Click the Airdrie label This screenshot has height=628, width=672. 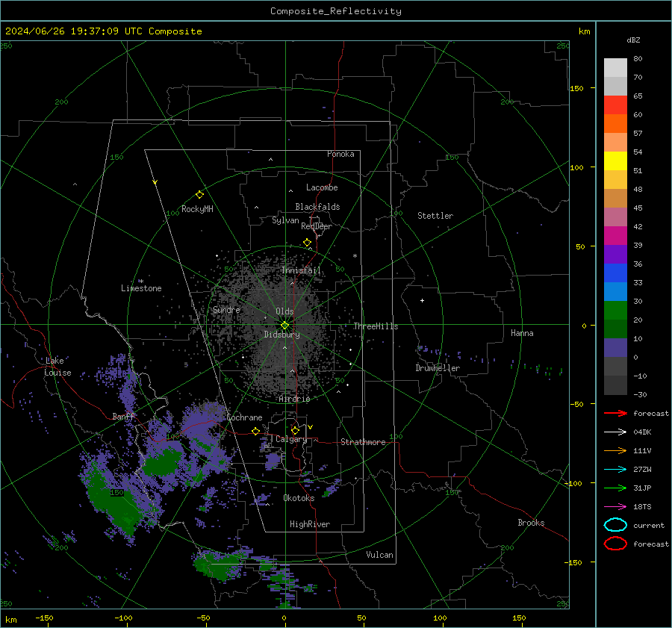click(294, 399)
